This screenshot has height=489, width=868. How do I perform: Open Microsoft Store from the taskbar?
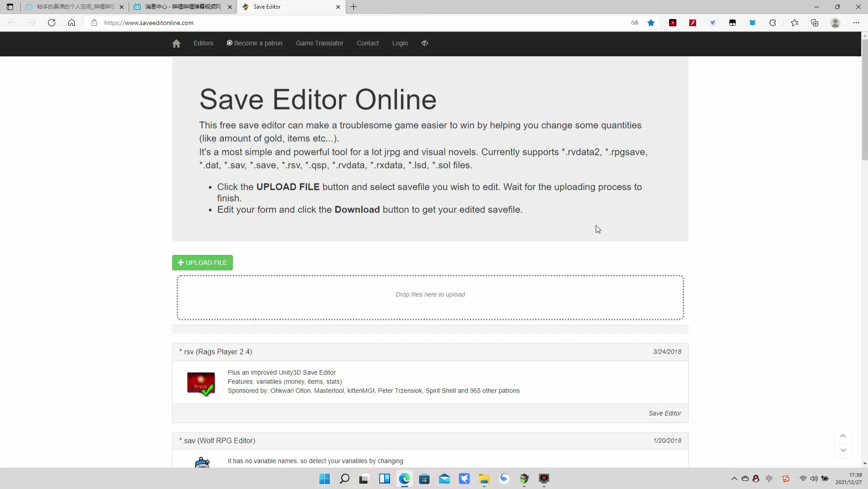tap(424, 479)
